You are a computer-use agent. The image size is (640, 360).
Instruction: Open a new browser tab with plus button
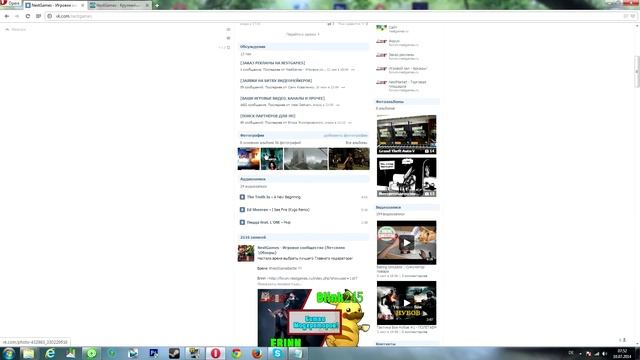[157, 5]
